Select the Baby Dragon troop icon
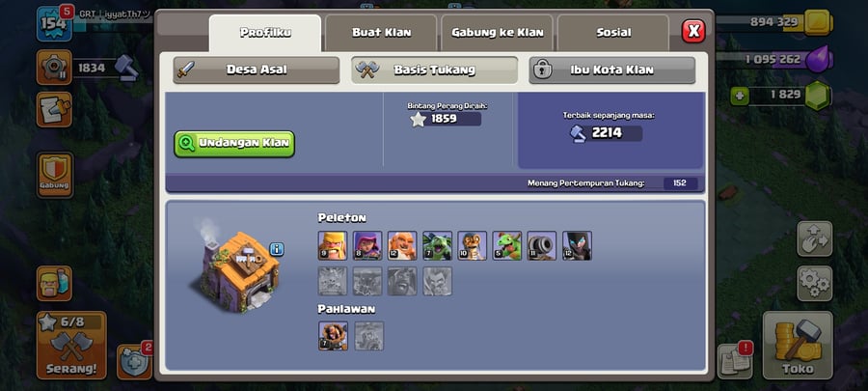The width and height of the screenshot is (868, 391). tap(507, 245)
